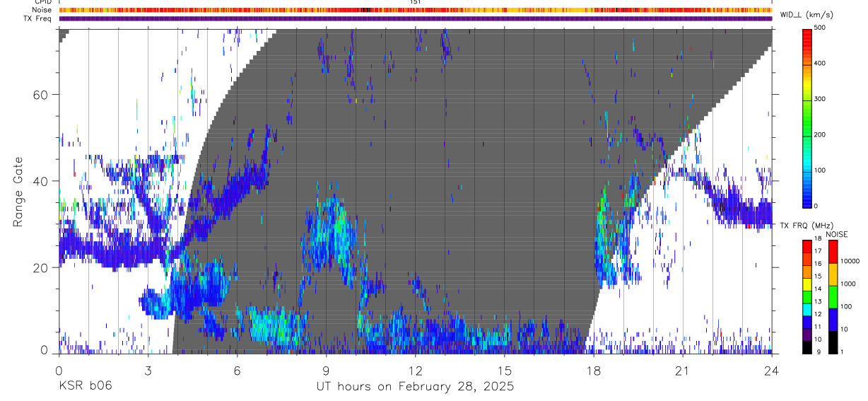
Task: Click black bottom segment of NOISE legend
Action: [833, 342]
